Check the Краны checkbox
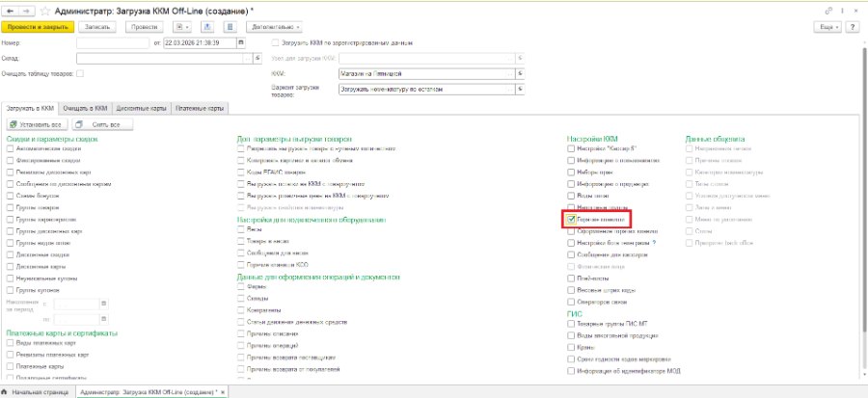 tap(571, 348)
